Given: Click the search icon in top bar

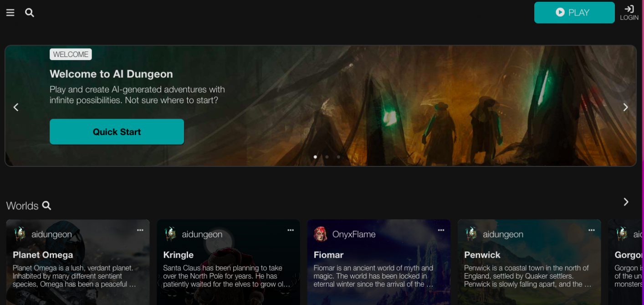Looking at the screenshot, I should [x=30, y=13].
